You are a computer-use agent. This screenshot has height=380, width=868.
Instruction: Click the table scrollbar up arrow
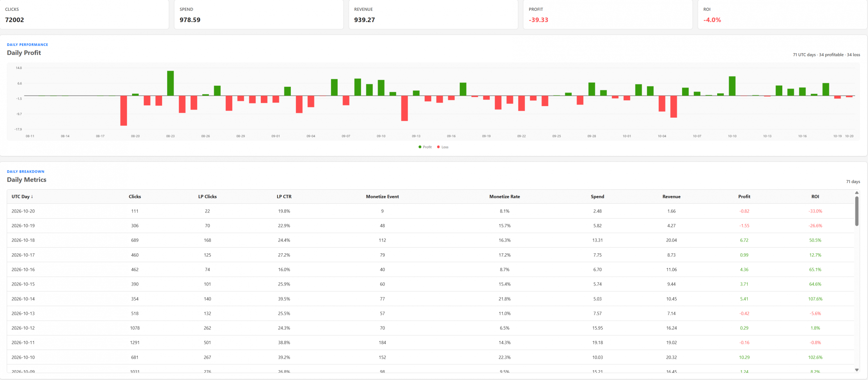tap(857, 193)
